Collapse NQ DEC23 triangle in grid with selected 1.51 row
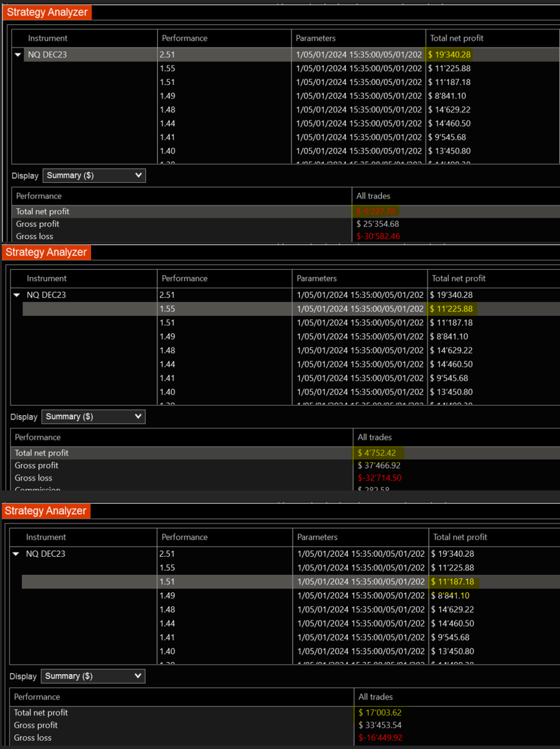Image resolution: width=560 pixels, height=749 pixels. pos(16,554)
